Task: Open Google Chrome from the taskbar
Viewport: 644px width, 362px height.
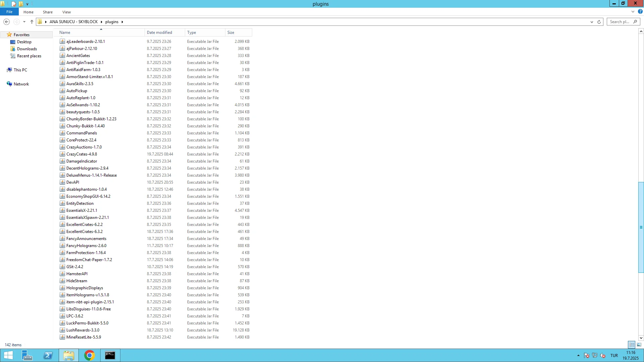Action: [90, 355]
